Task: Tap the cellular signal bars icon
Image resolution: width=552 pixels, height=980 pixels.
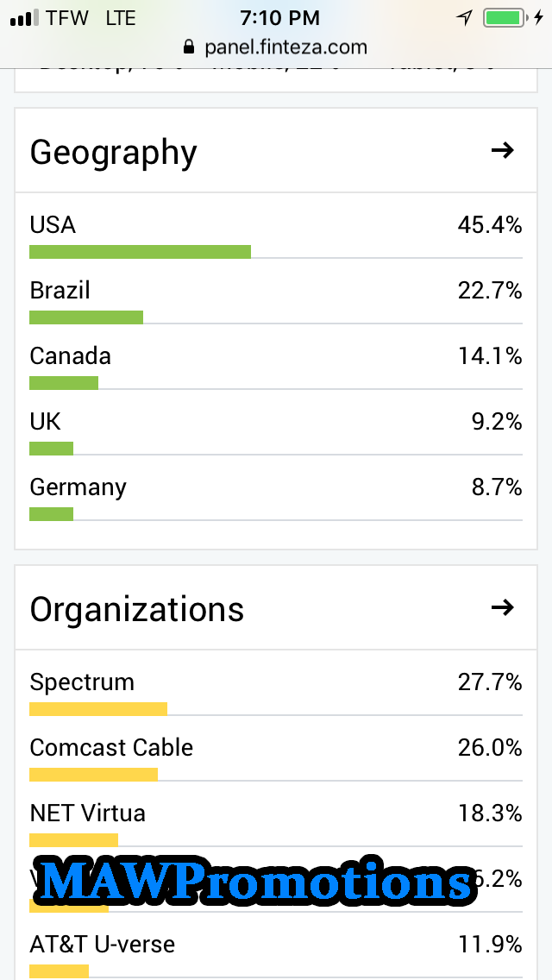Action: pos(24,18)
